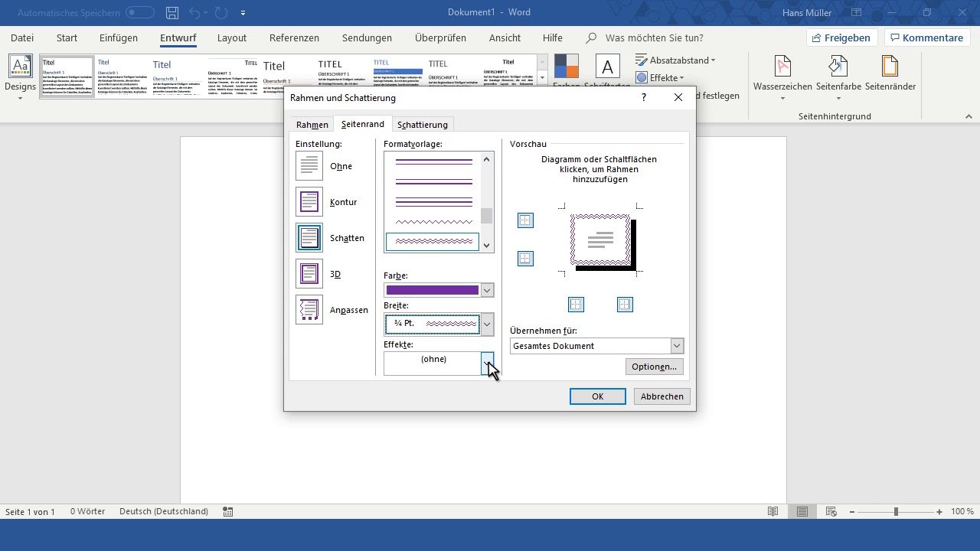Open the Einfügen ribbon tab
The height and width of the screenshot is (551, 980).
pos(119,37)
